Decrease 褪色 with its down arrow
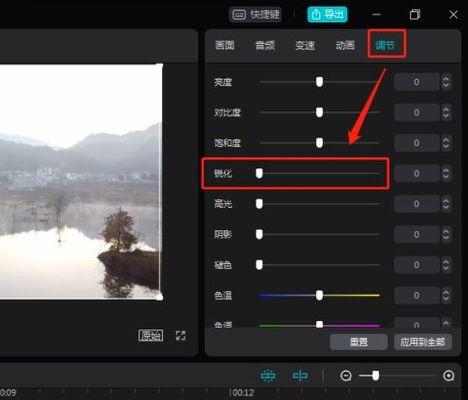Viewport: 468px width, 400px height. [x=446, y=269]
